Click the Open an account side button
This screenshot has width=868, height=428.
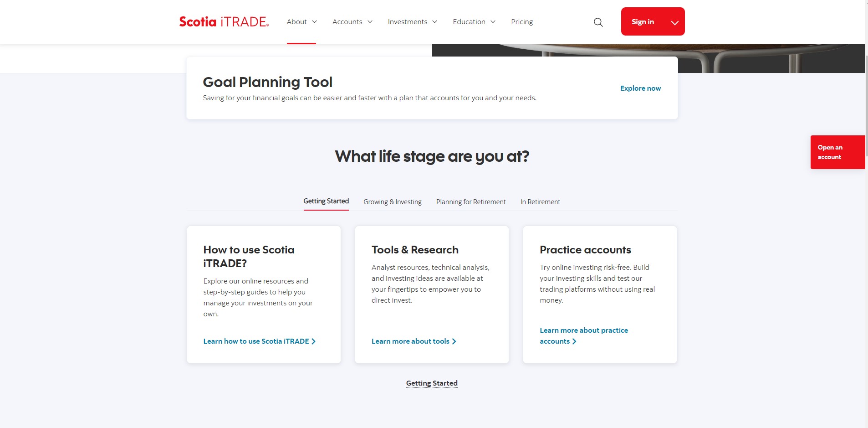pos(838,152)
